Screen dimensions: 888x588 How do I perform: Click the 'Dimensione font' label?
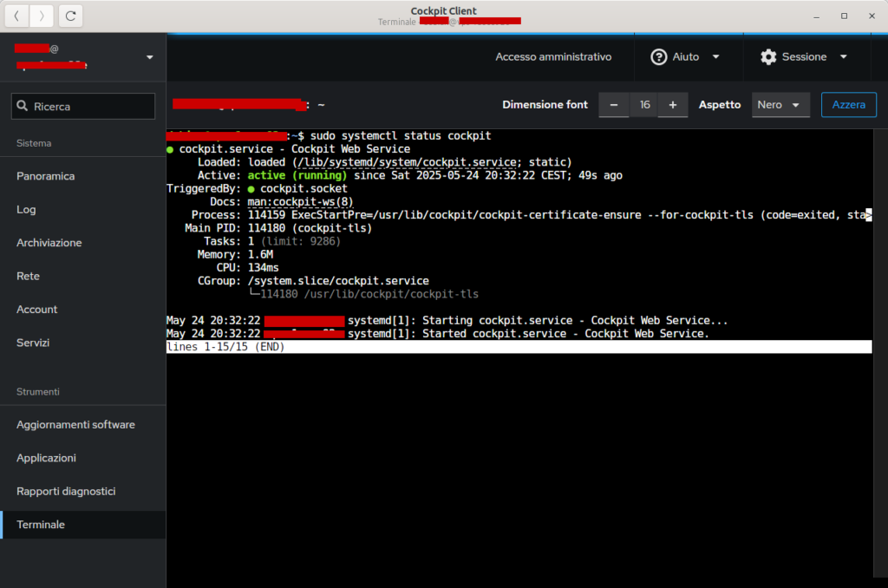pyautogui.click(x=545, y=105)
